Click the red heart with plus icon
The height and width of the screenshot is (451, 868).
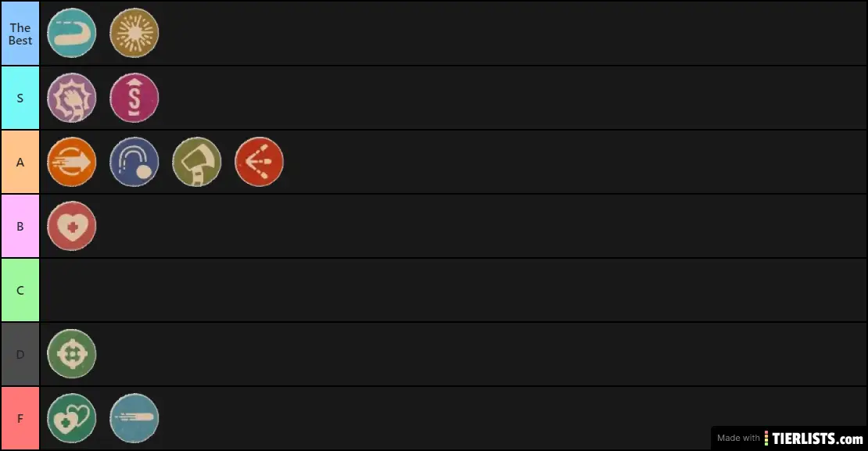pos(72,226)
